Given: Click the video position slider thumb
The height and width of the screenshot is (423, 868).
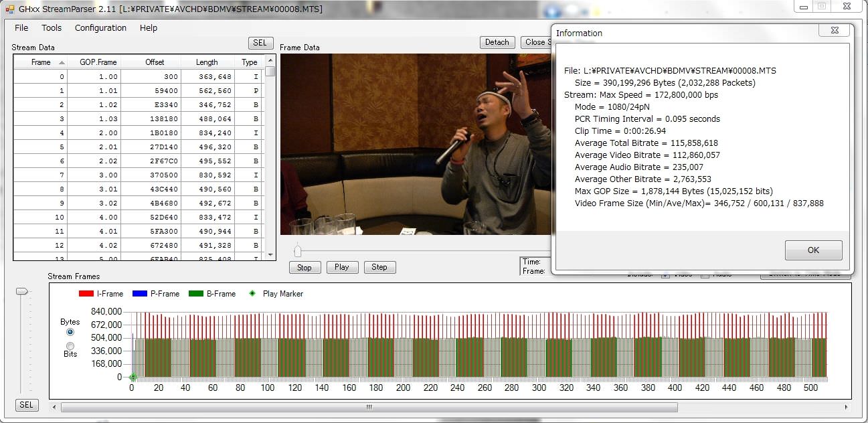Looking at the screenshot, I should 298,251.
